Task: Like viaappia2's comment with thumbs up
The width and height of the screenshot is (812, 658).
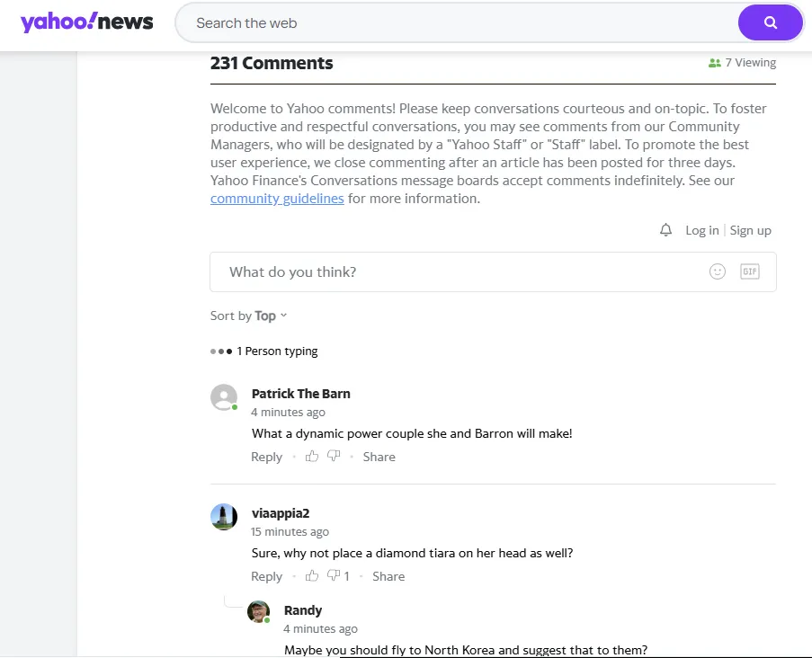Action: [312, 576]
